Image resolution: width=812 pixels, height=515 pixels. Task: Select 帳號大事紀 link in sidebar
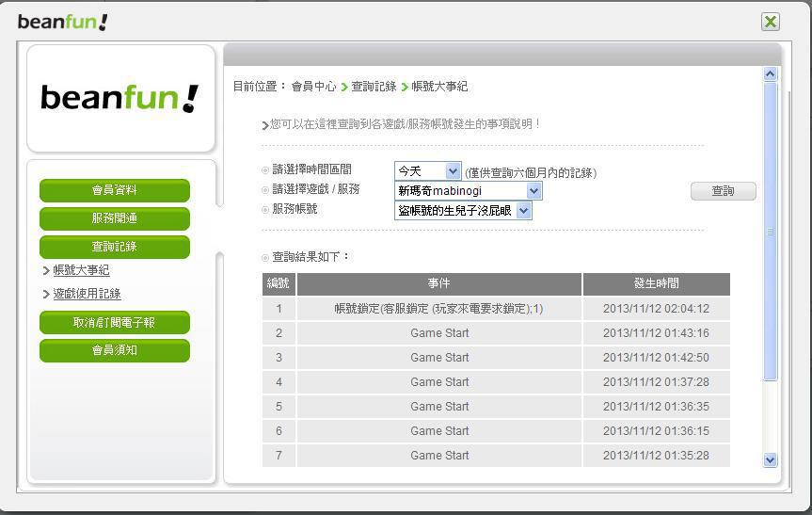point(81,270)
